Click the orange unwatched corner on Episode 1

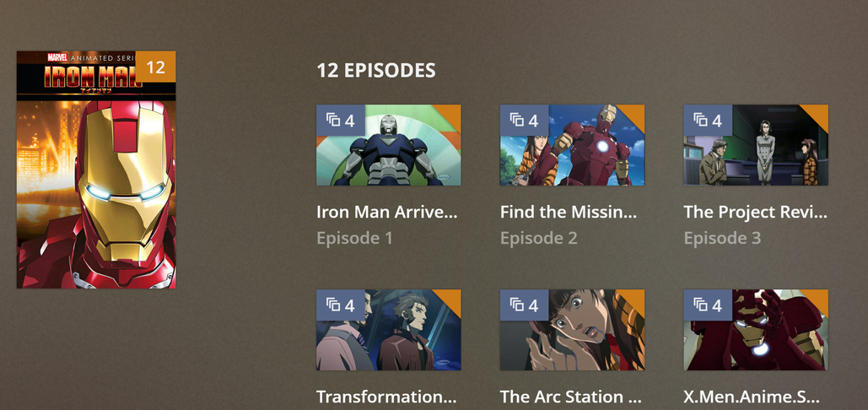click(451, 113)
